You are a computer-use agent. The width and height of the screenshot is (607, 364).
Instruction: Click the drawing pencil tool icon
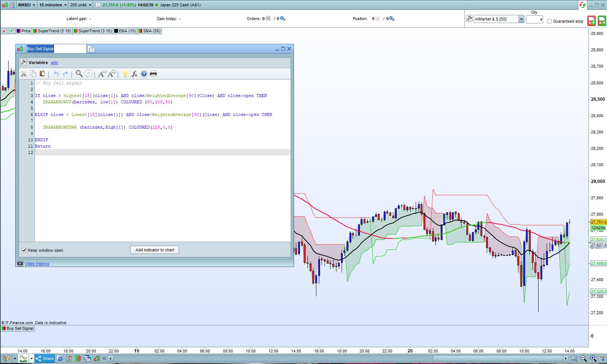tap(6, 358)
